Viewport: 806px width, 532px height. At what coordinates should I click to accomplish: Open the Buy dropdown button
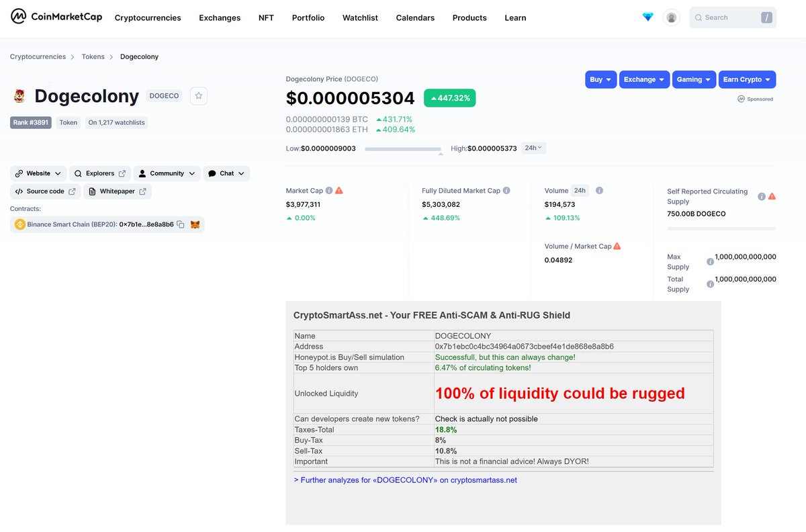(600, 79)
